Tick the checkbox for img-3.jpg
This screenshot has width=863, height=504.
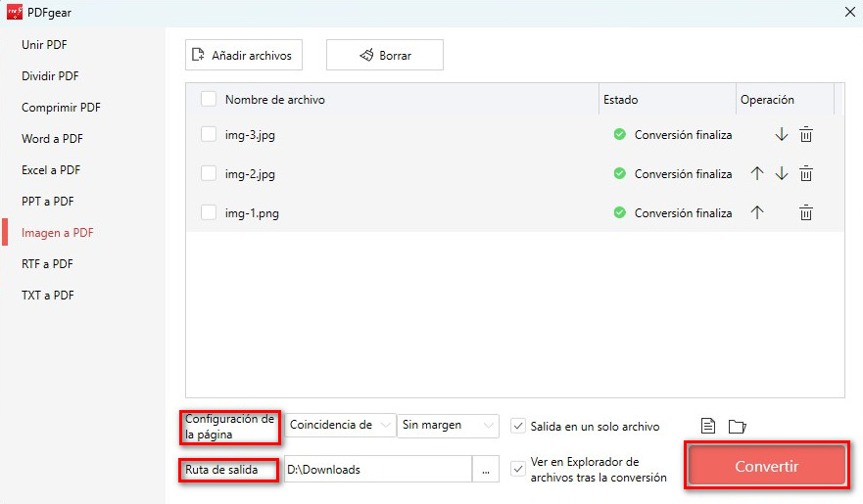(x=209, y=134)
